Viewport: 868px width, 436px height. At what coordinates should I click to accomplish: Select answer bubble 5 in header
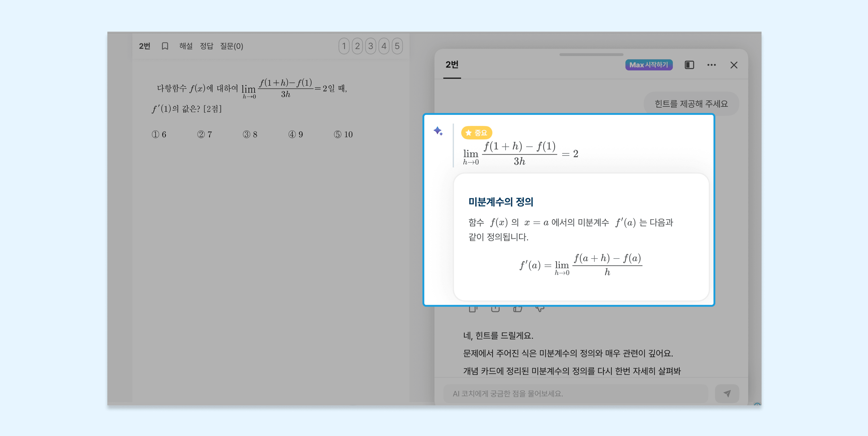click(397, 46)
